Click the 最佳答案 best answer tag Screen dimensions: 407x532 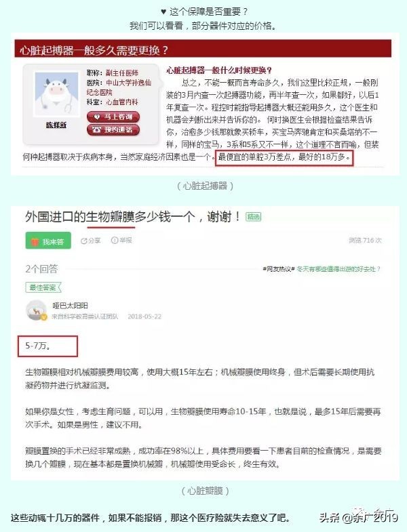tap(43, 287)
